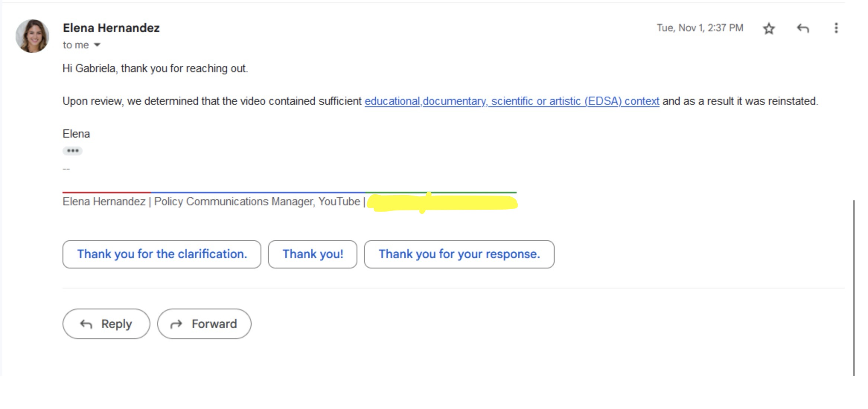Image resolution: width=868 pixels, height=409 pixels.
Task: Choose 'Thank you for the clarification.' smart reply
Action: tap(162, 254)
